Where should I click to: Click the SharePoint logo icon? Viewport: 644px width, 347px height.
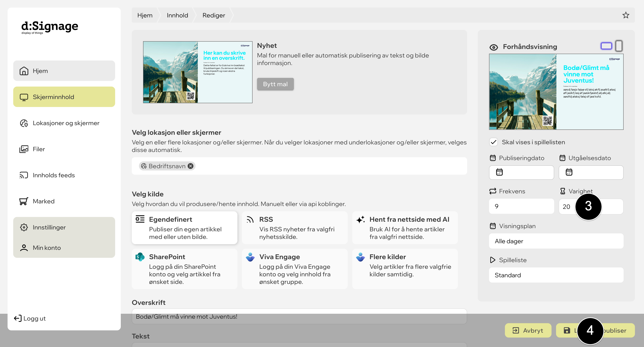140,257
